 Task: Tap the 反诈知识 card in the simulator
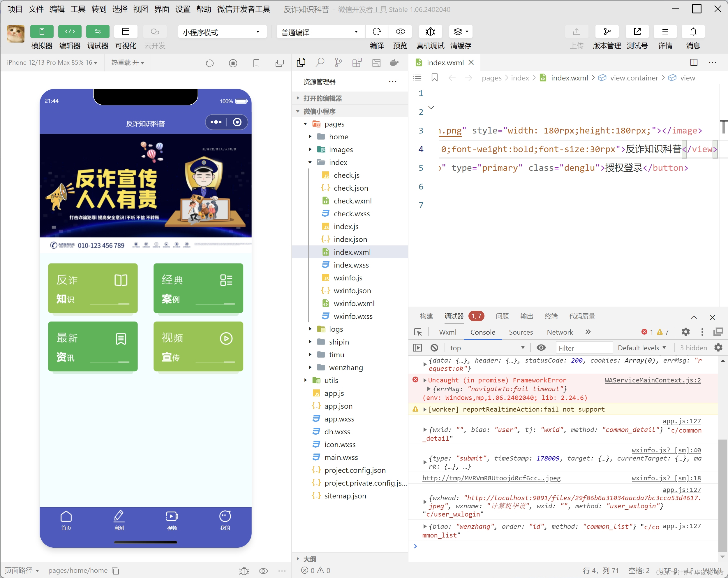tap(93, 288)
